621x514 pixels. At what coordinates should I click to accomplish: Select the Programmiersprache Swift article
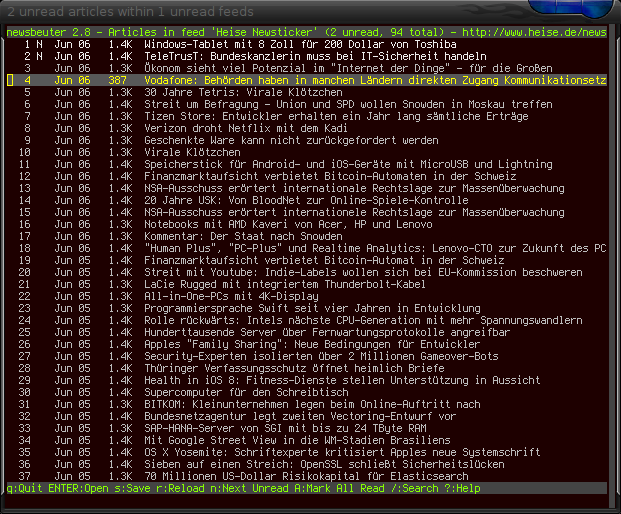click(x=307, y=308)
